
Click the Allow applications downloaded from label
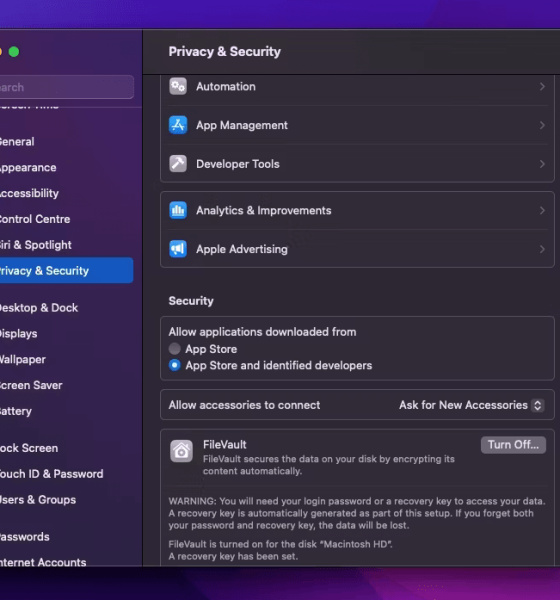[263, 332]
